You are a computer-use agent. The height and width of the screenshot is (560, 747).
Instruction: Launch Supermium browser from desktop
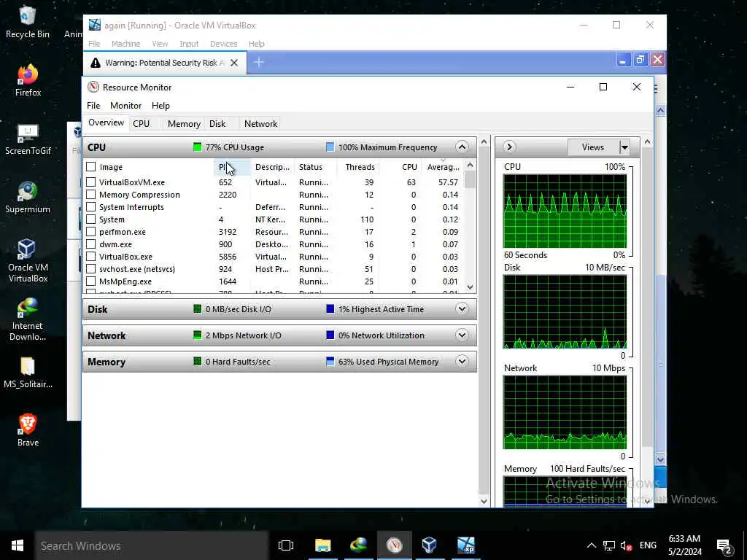click(28, 197)
